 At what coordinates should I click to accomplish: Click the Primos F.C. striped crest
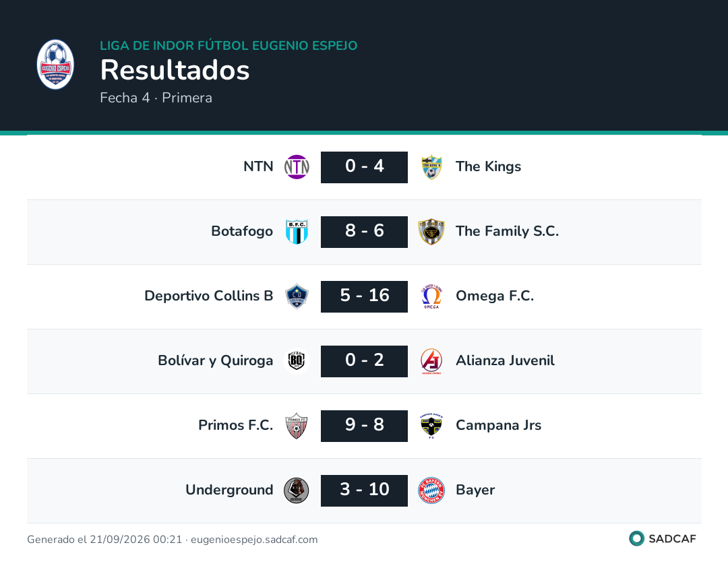coord(297,426)
